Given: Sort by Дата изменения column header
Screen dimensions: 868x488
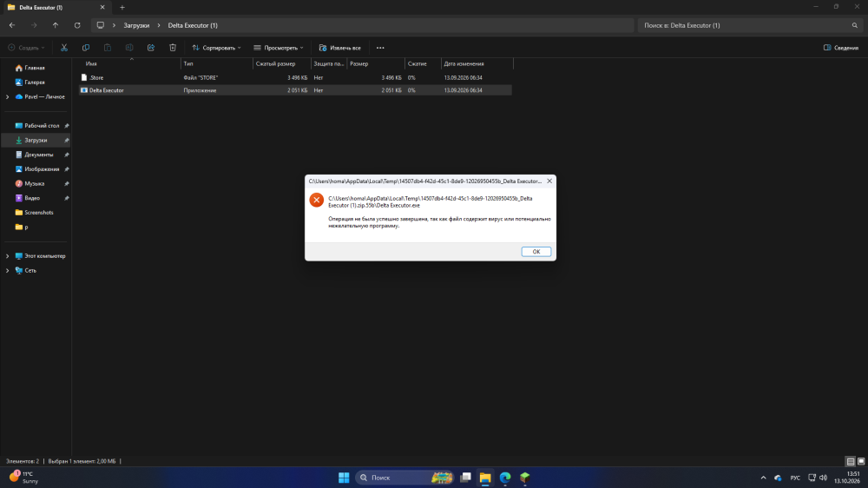Looking at the screenshot, I should (x=477, y=63).
